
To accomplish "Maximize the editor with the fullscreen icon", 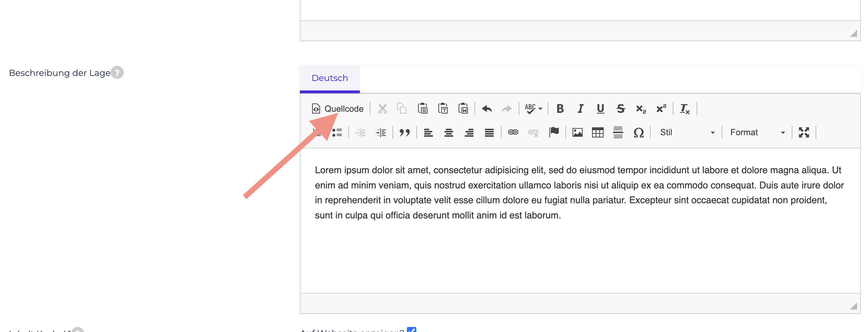I will click(x=804, y=132).
